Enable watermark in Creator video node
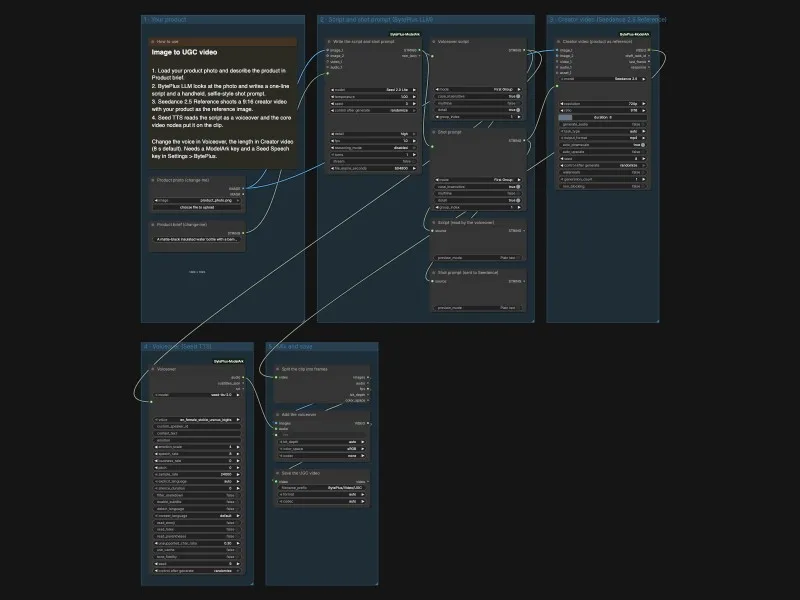 [x=603, y=172]
